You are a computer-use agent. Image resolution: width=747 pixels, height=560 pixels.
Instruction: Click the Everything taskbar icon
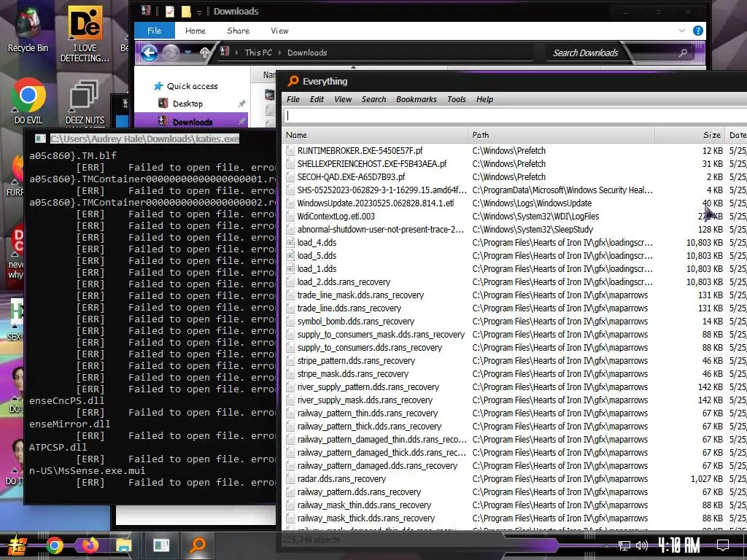197,545
